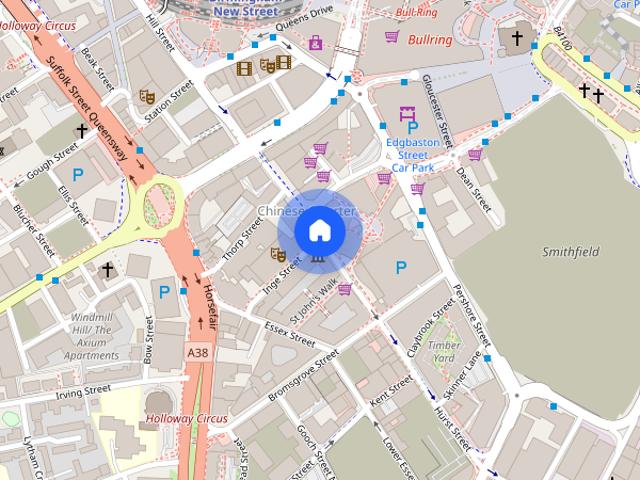The height and width of the screenshot is (480, 640).
Task: Click the purple shopping bag icon near Queens Drive
Action: point(316,42)
